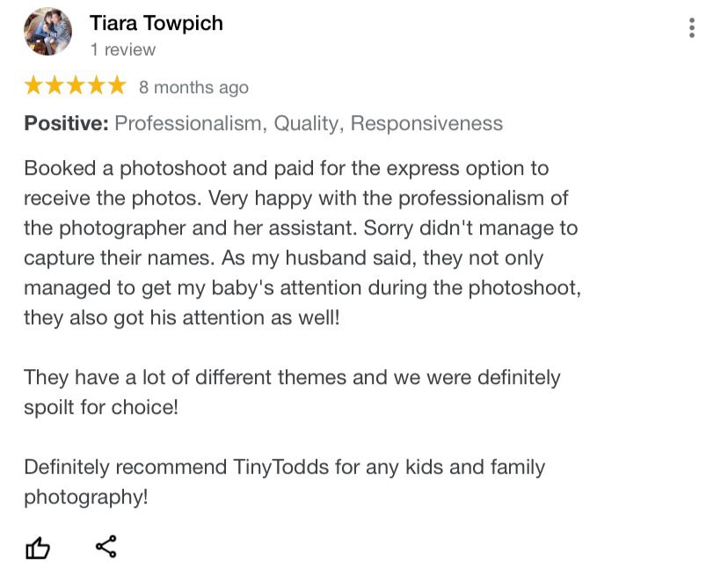Image resolution: width=728 pixels, height=588 pixels.
Task: Click the bold "Positive:" label
Action: (x=67, y=123)
